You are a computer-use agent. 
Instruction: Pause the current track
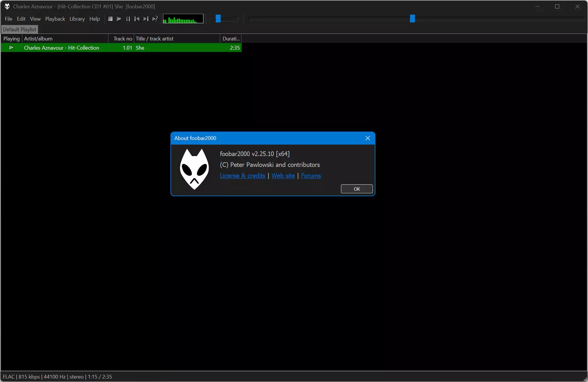(128, 19)
